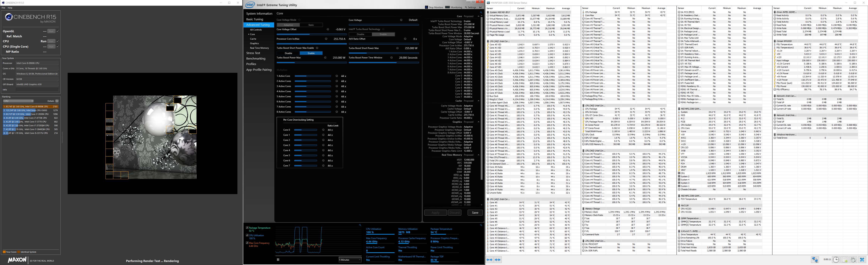Open the CPU ranking dropdown in Cinebench
The height and width of the screenshot is (265, 868).
point(18,101)
